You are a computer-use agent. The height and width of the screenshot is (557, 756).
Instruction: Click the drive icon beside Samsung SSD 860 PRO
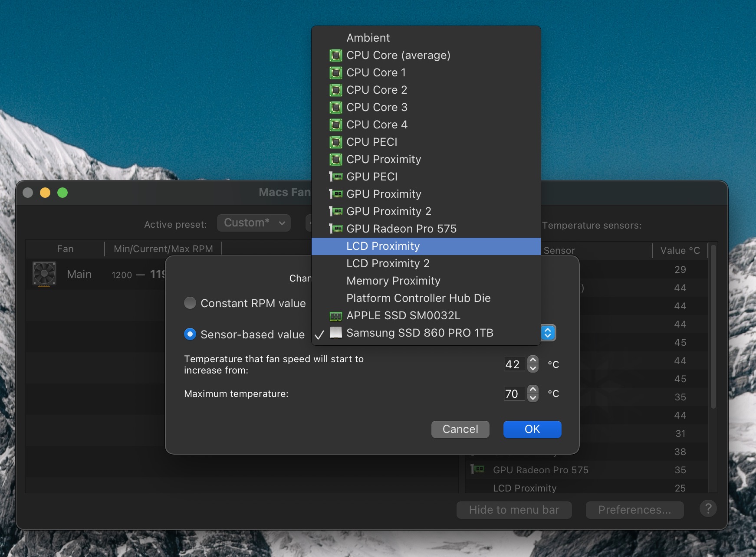(335, 333)
